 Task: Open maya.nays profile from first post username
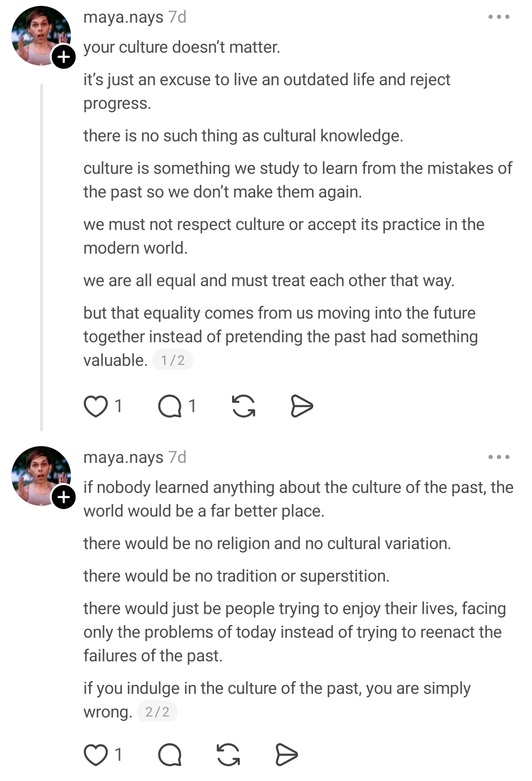coord(123,17)
